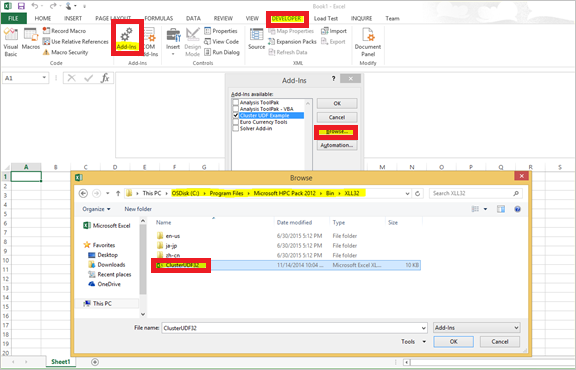Click Expansion Packs
Viewport: 576px width, 370px height.
point(292,42)
